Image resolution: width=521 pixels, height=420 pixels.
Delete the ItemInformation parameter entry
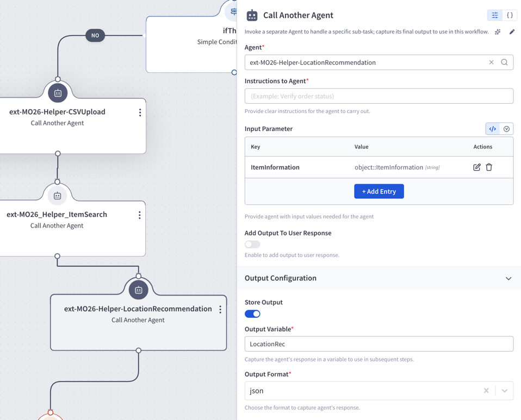489,167
